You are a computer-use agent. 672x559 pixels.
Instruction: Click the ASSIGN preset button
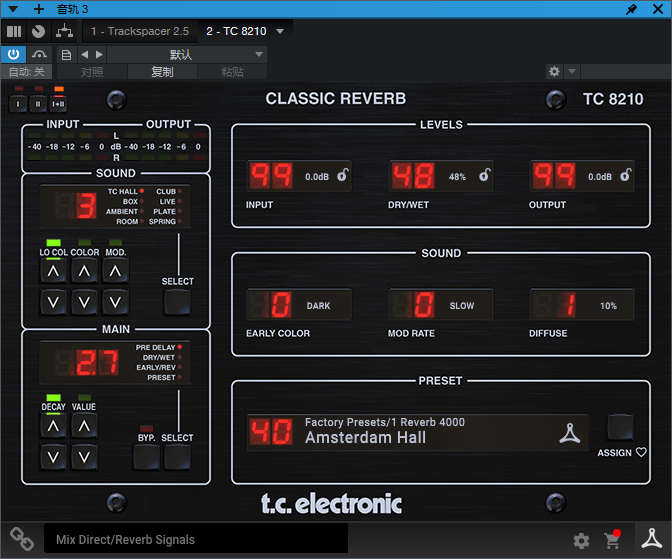[620, 427]
